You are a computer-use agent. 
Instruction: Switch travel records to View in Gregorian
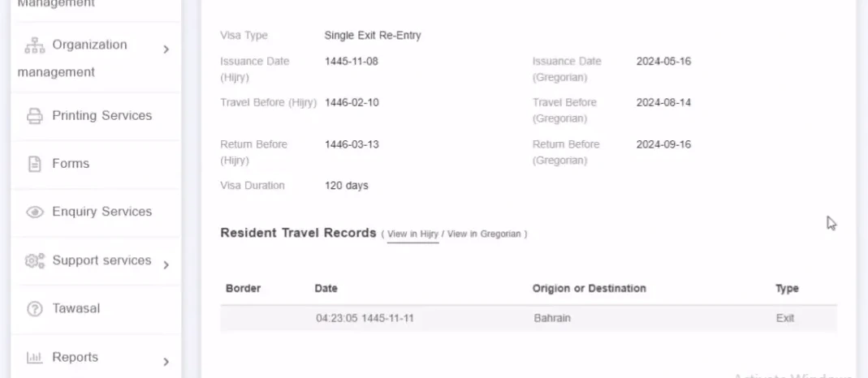pos(485,234)
